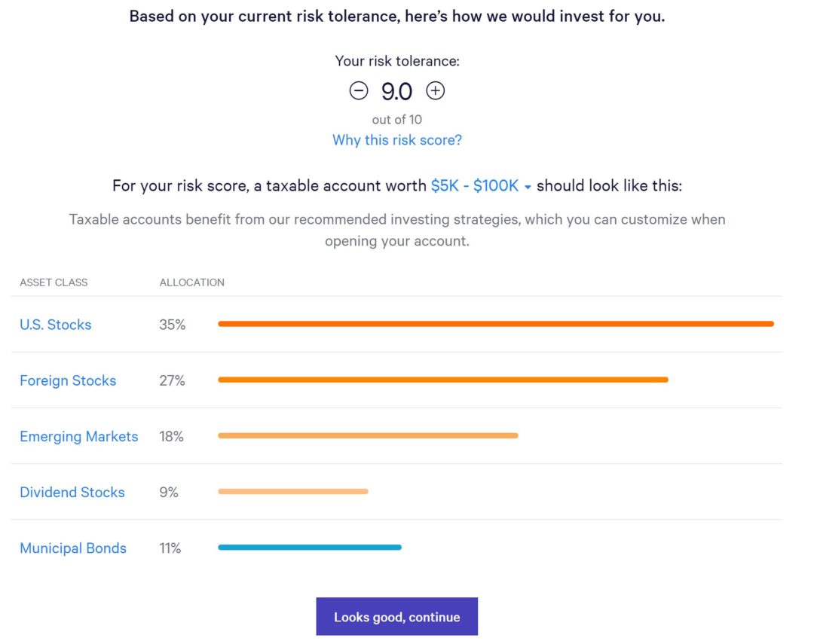Click the plus icon to raise risk tolerance
The image size is (814, 644).
[x=436, y=90]
